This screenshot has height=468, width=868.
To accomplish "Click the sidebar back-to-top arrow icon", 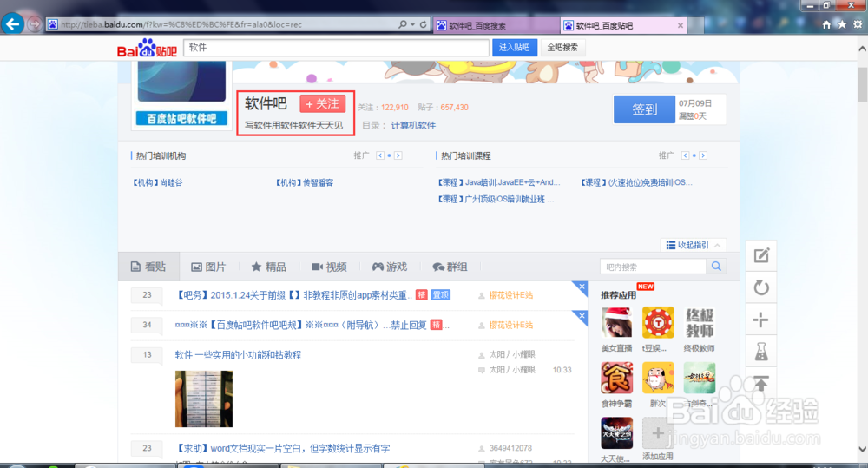I will pos(761,383).
